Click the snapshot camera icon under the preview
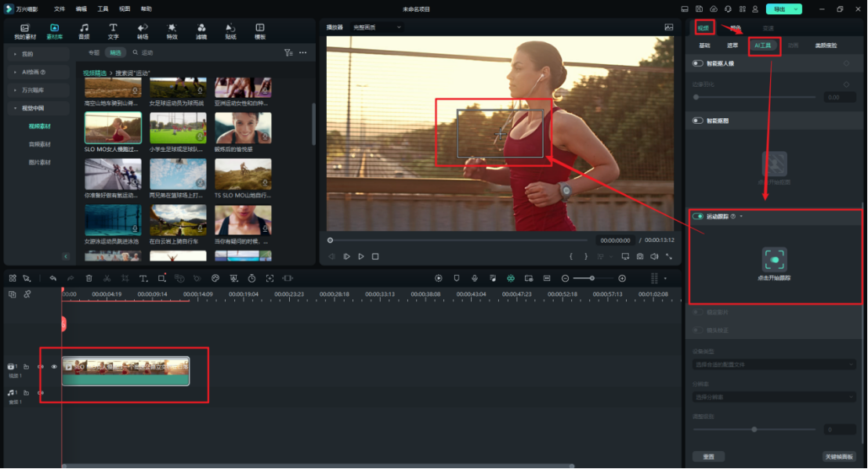The height and width of the screenshot is (469, 868). point(640,256)
